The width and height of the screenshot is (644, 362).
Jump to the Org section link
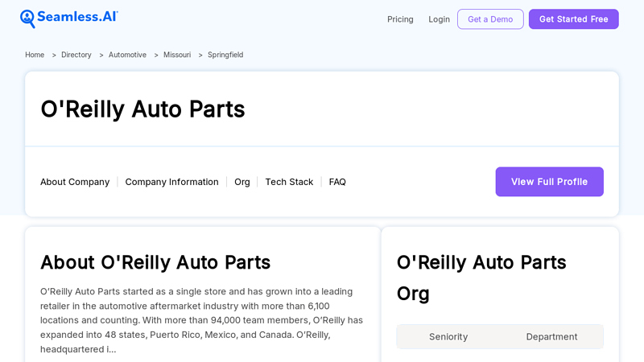coord(242,182)
